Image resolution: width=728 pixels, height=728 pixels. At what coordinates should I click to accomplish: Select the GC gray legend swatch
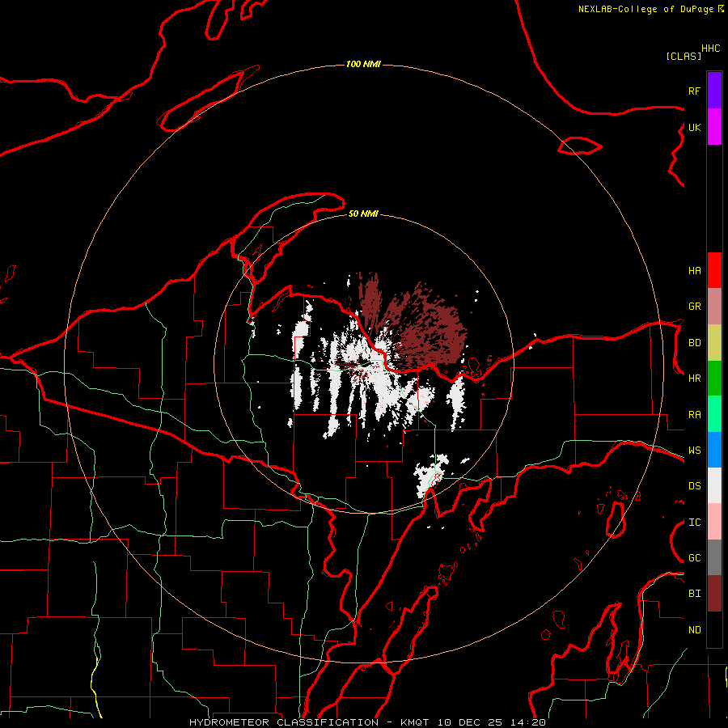[714, 557]
